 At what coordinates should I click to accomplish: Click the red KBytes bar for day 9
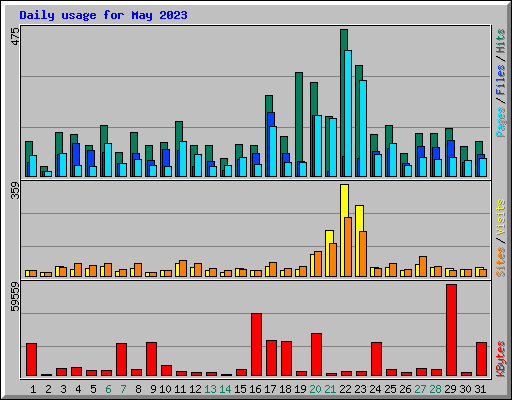pos(151,359)
